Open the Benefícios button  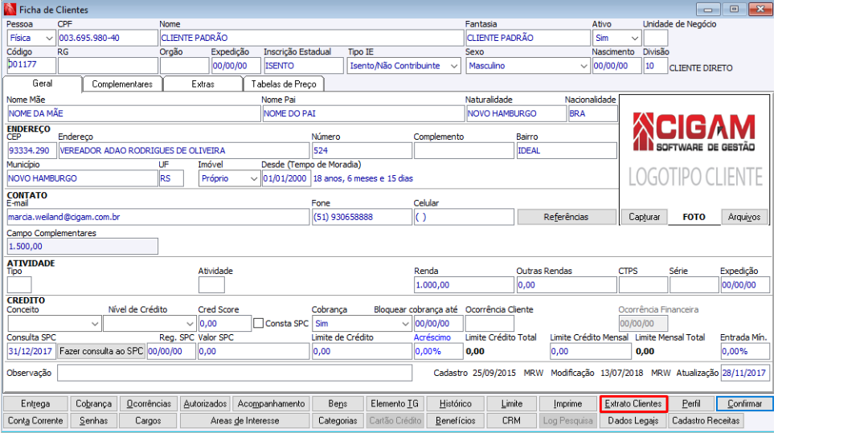click(457, 420)
